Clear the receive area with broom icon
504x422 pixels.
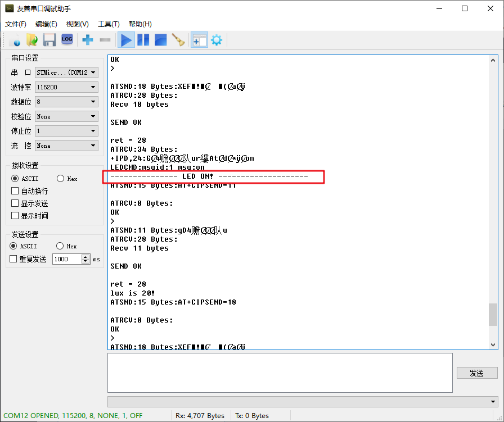(x=178, y=40)
